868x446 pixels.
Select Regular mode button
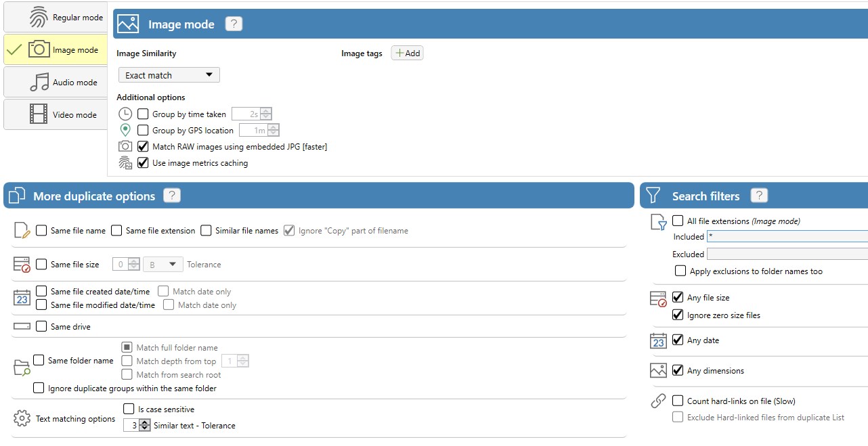pyautogui.click(x=56, y=17)
